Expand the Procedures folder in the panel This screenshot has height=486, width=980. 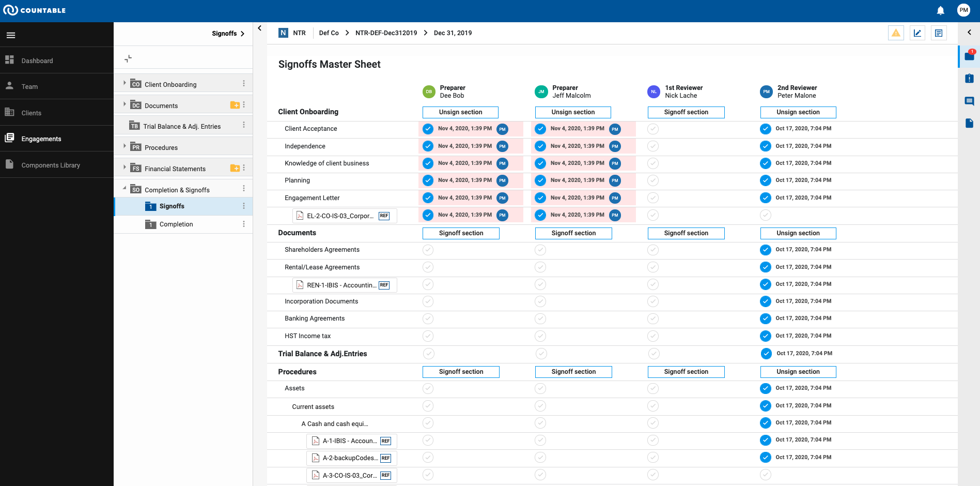124,147
